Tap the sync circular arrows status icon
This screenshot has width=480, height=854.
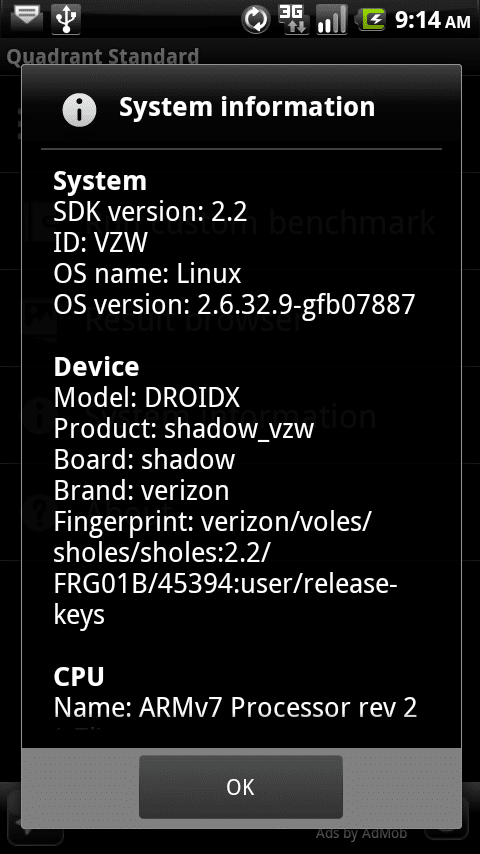click(x=256, y=20)
